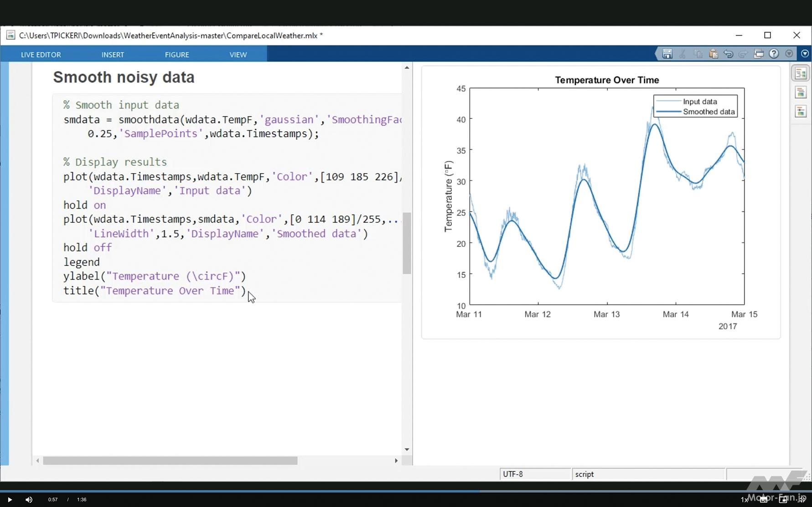This screenshot has width=812, height=507.
Task: Open the 1x playback speed menu
Action: click(744, 500)
